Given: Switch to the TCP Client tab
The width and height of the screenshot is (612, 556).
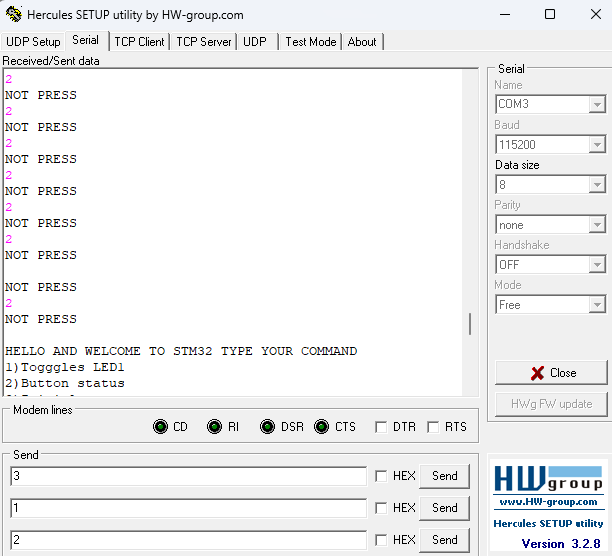Looking at the screenshot, I should (139, 42).
